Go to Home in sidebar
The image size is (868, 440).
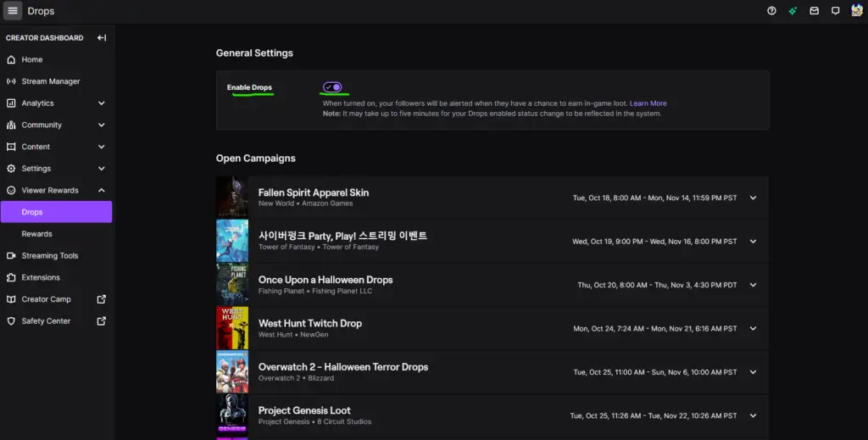tap(57, 59)
